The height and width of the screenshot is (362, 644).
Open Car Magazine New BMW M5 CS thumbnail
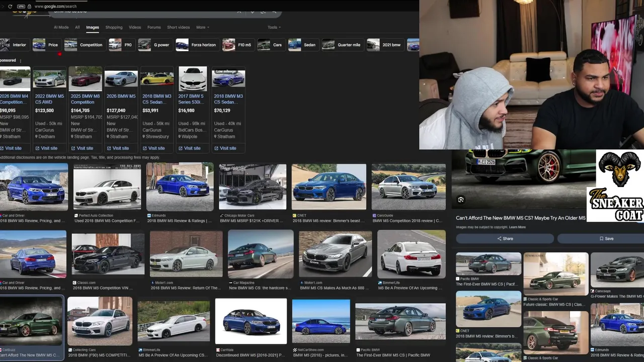[261, 254]
